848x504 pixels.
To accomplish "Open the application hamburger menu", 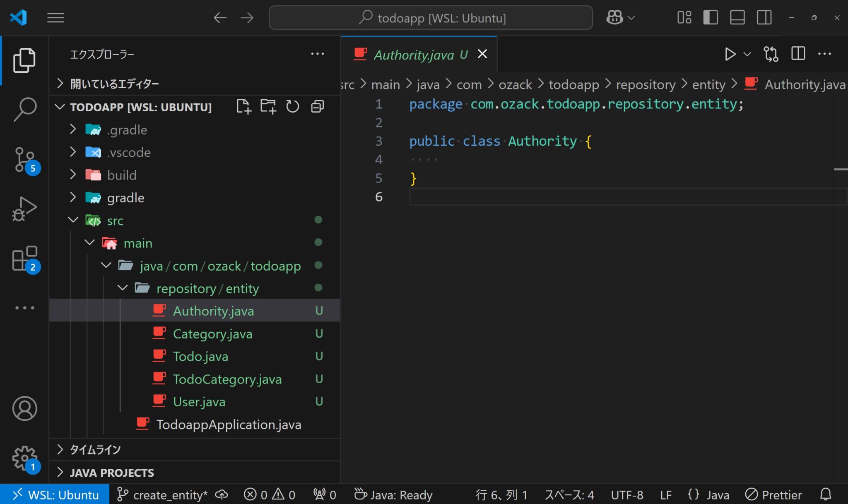I will [x=56, y=17].
